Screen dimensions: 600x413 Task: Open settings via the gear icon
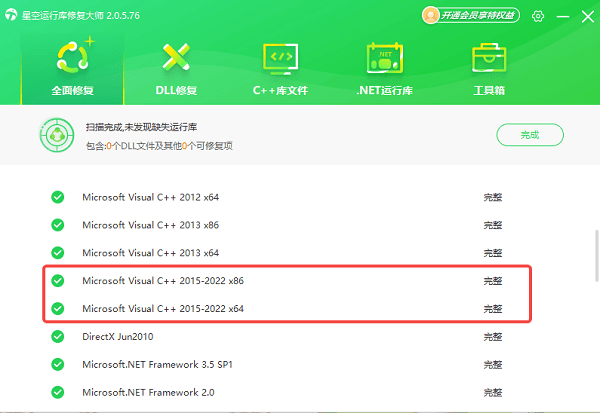click(x=538, y=16)
